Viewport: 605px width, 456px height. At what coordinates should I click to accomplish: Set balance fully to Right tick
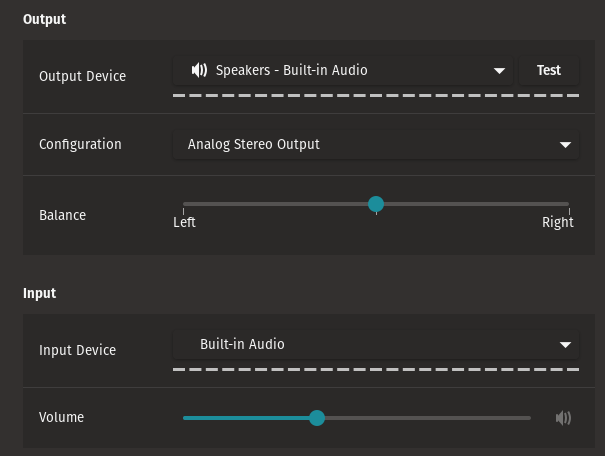pos(569,211)
